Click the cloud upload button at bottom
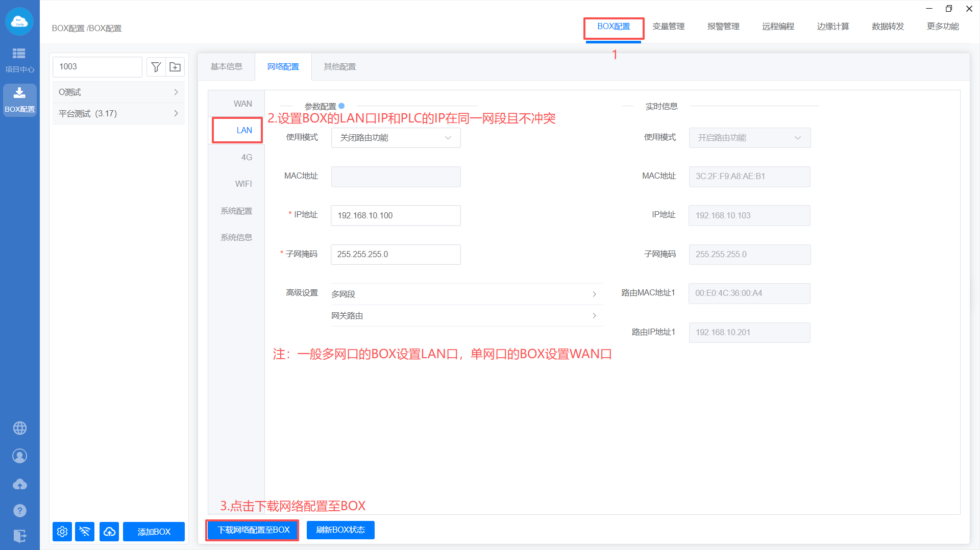The height and width of the screenshot is (550, 980). 109,532
